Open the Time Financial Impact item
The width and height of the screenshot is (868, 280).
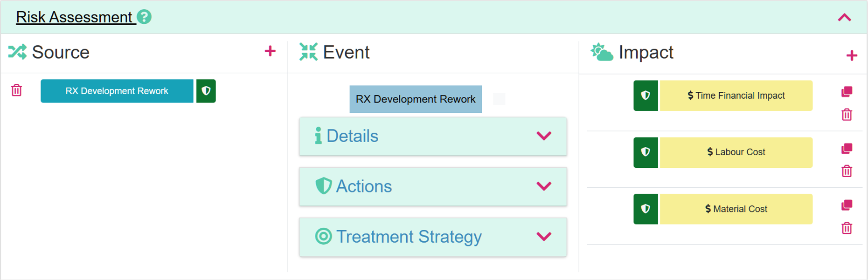click(736, 96)
